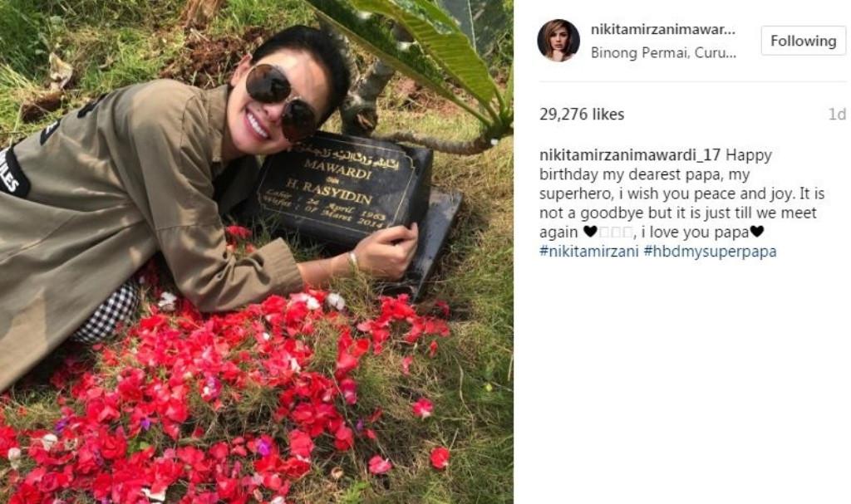Open the #nikitamirzani hashtag

tap(589, 252)
